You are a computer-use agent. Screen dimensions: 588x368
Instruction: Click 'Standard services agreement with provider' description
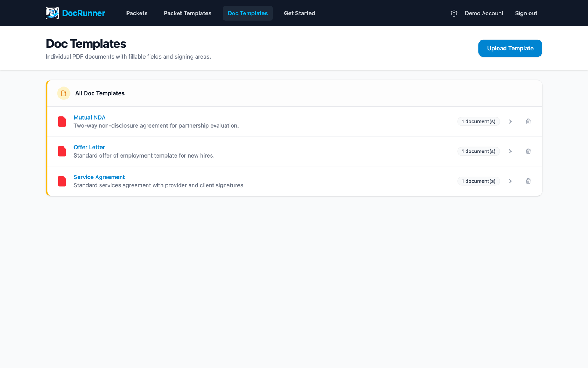(x=159, y=185)
